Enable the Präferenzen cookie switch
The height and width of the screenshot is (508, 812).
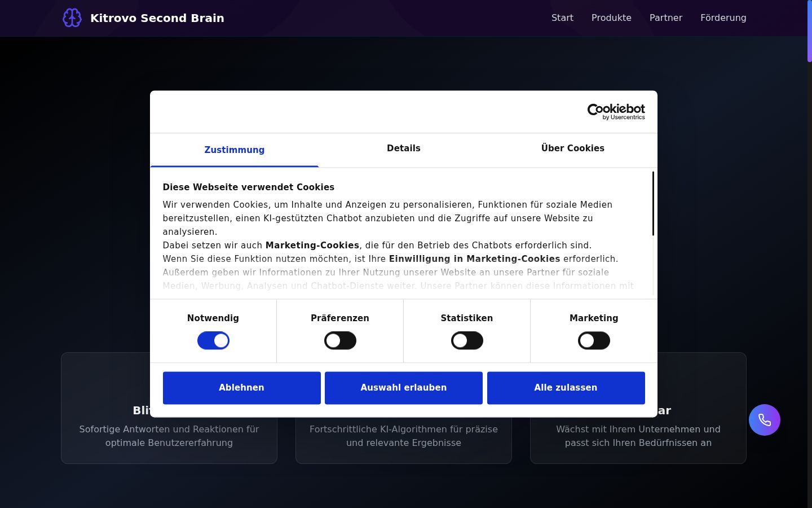[340, 341]
